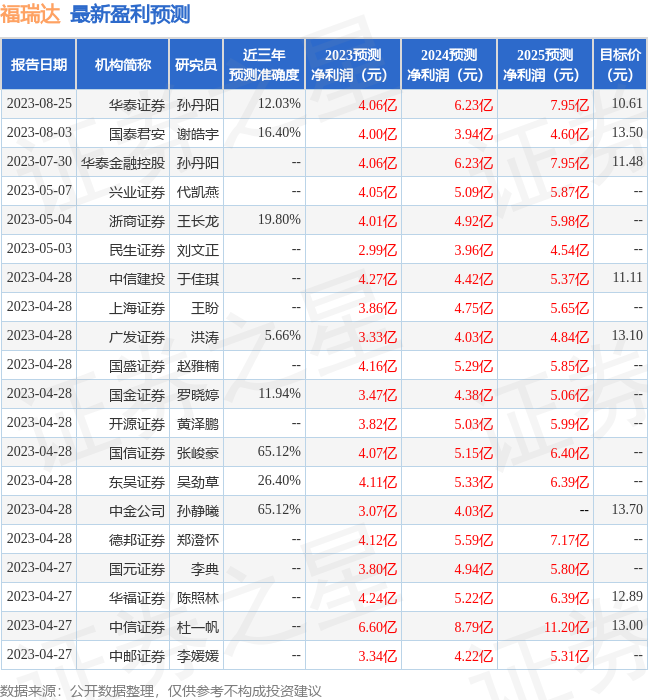Click analyst name 黄泽鹏
The width and height of the screenshot is (648, 700).
pyautogui.click(x=198, y=424)
